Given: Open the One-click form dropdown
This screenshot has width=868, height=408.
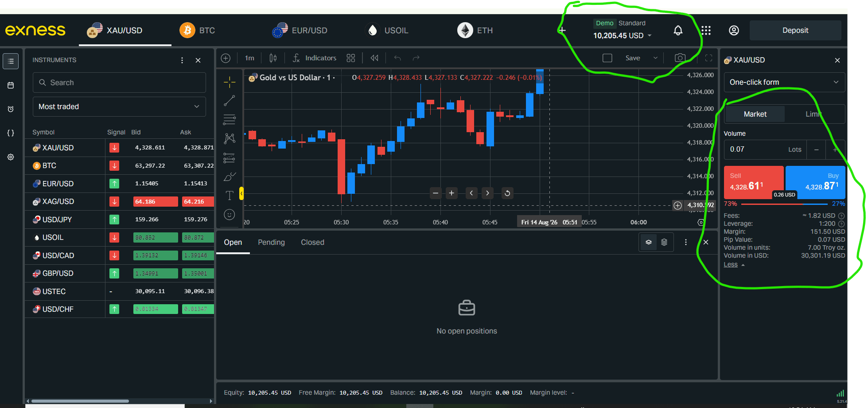Looking at the screenshot, I should coord(784,82).
